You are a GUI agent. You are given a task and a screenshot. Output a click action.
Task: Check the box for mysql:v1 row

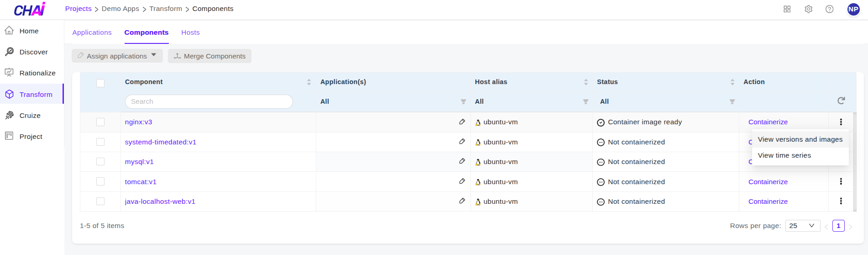coord(100,162)
